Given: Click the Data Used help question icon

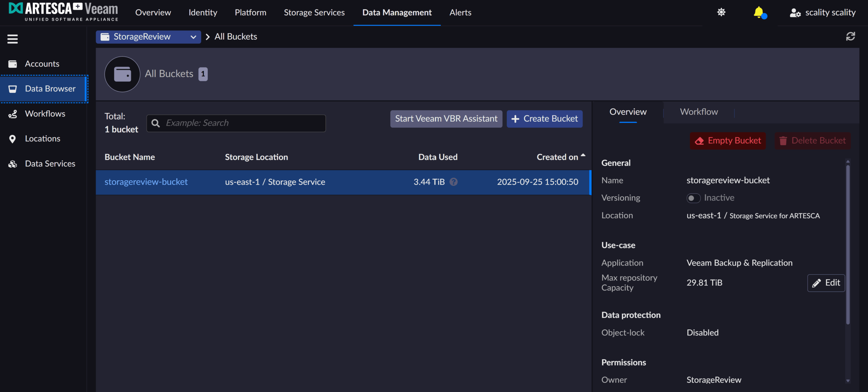Looking at the screenshot, I should [x=453, y=182].
